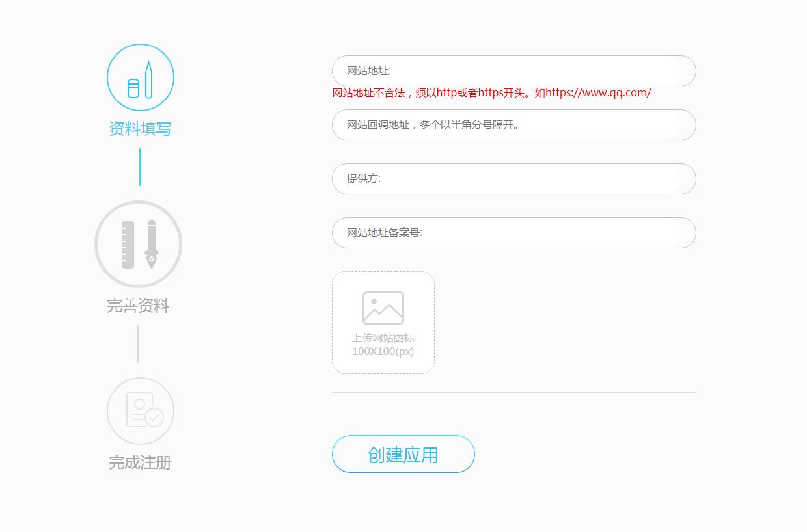Open the 完成注册 document step icon
This screenshot has width=807, height=532.
coord(140,410)
